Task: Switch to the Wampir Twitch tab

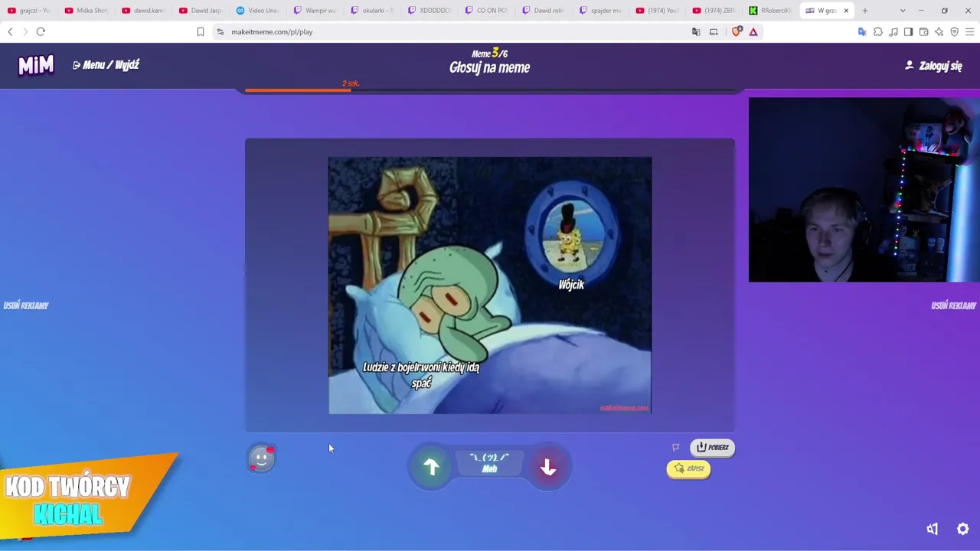Action: [x=315, y=11]
